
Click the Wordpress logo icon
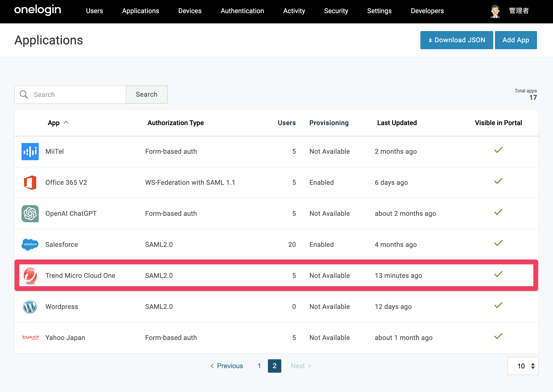(x=30, y=307)
